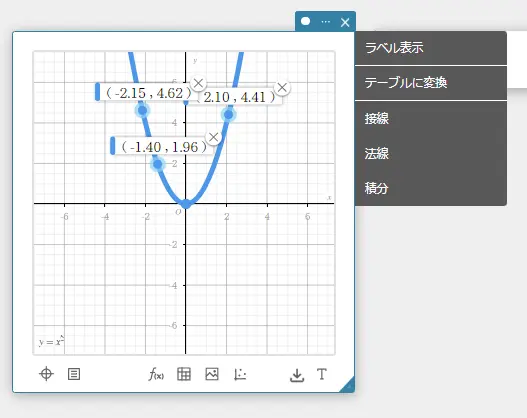Image resolution: width=527 pixels, height=418 pixels.
Task: Open the f(x) function input icon
Action: [x=156, y=374]
